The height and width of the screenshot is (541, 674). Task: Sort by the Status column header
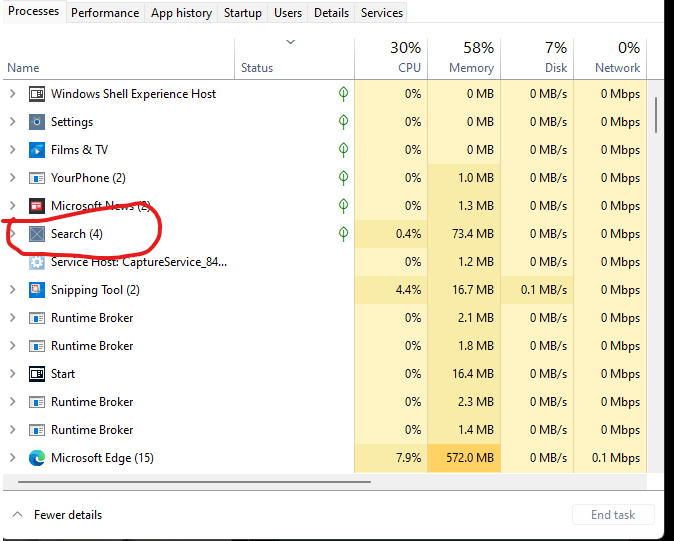tap(294, 59)
